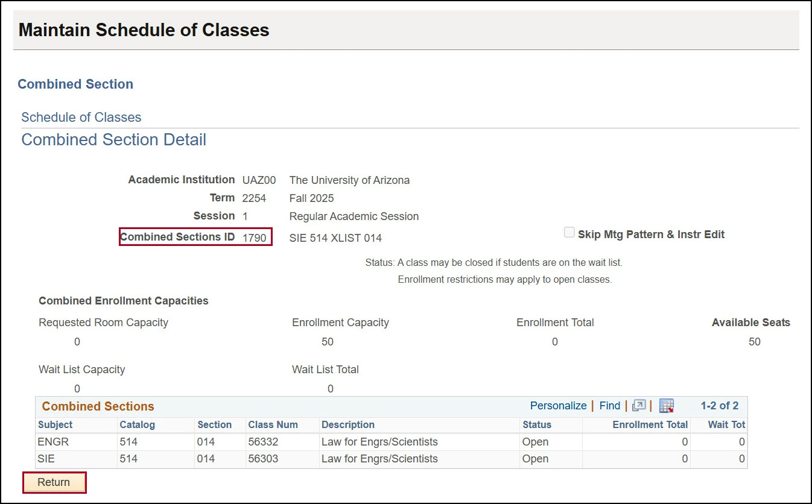This screenshot has width=812, height=504.
Task: Select Section 014 cell in ENGR row
Action: pyautogui.click(x=206, y=442)
